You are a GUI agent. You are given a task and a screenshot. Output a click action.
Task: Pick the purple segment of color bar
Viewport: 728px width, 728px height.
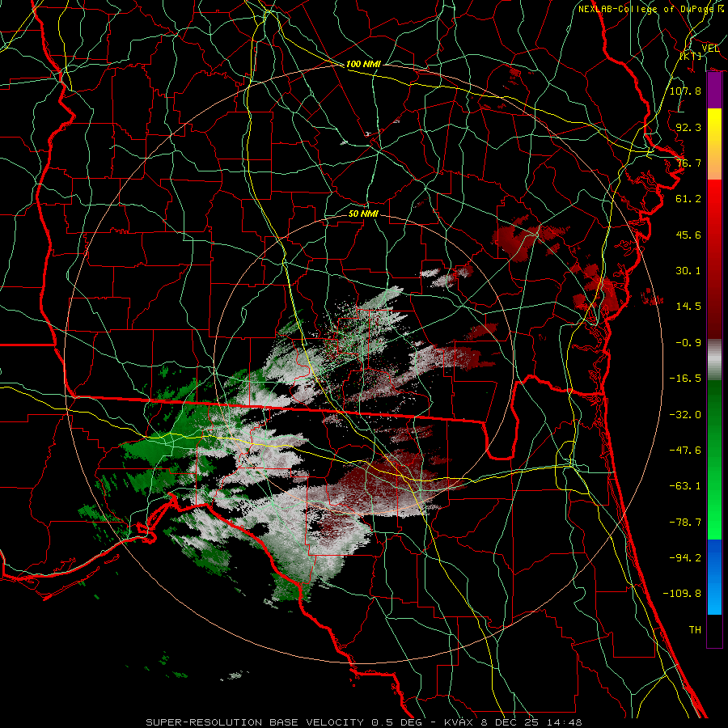tap(714, 91)
